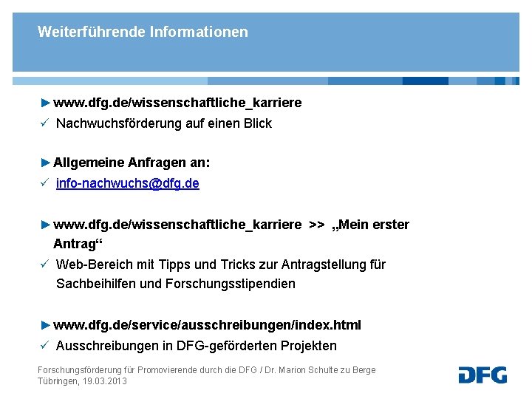Click the 'Nachwuchsförderung auf einen Blick' text

(x=164, y=123)
